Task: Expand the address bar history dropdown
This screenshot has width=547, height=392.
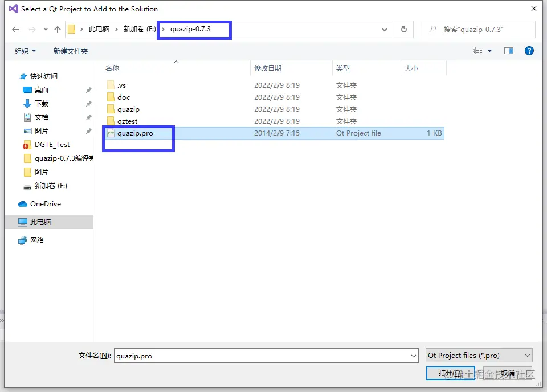Action: tap(385, 30)
